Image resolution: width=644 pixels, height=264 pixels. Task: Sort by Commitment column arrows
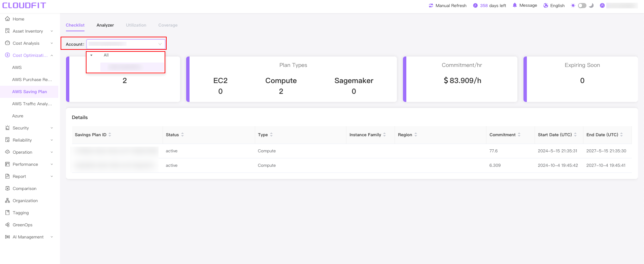pos(519,135)
